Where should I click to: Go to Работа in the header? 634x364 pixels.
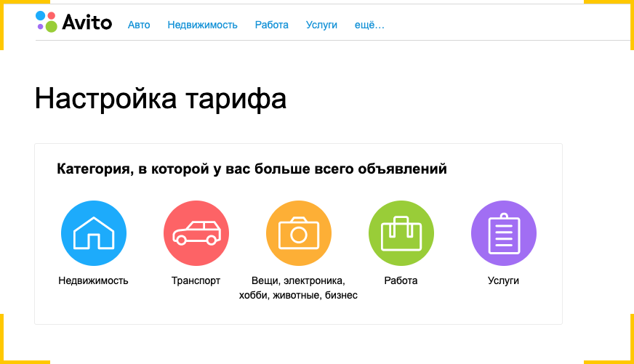coord(272,25)
